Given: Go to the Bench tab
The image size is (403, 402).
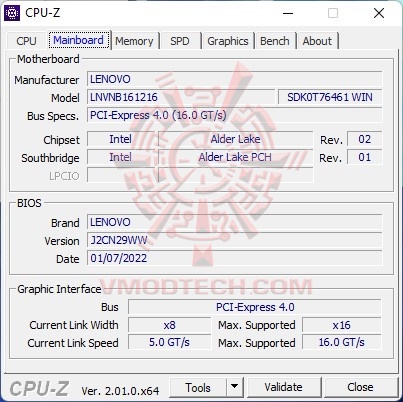Looking at the screenshot, I should point(275,41).
